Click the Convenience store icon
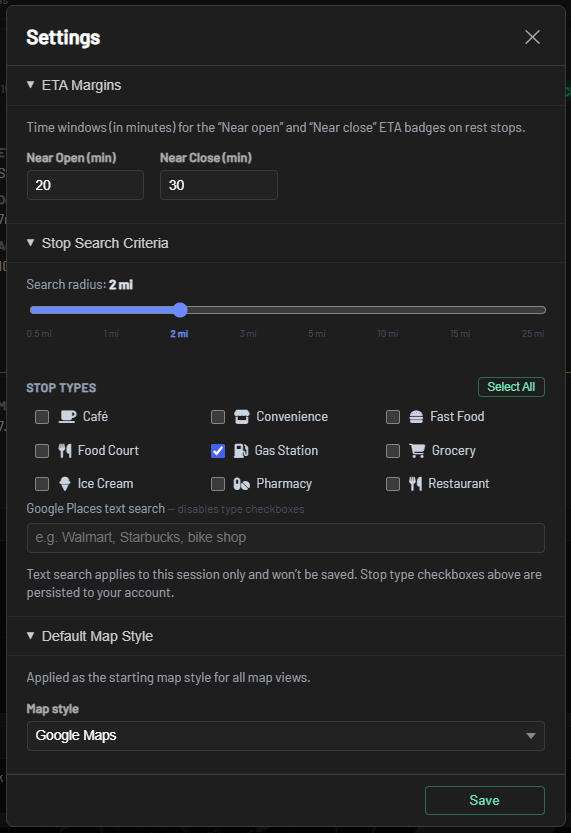The image size is (571, 833). click(x=242, y=416)
